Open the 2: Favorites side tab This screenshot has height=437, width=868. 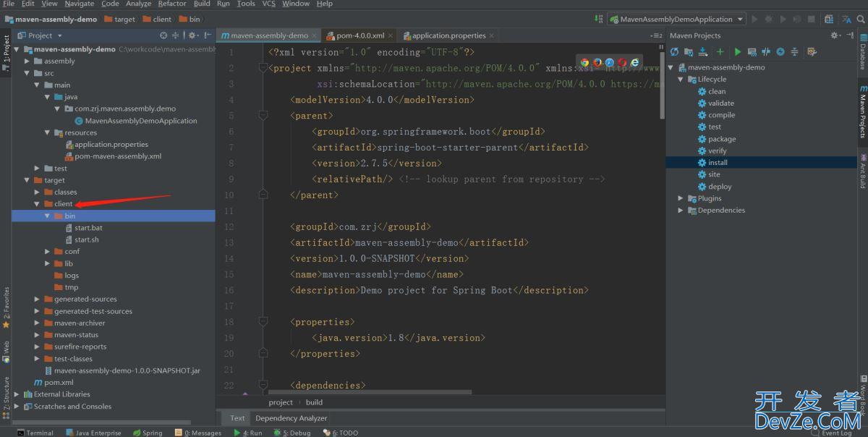6,306
